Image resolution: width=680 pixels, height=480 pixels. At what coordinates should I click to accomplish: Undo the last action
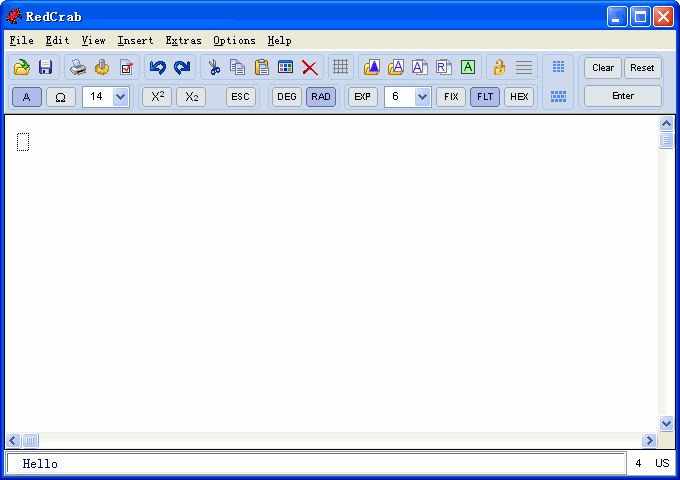(x=157, y=67)
